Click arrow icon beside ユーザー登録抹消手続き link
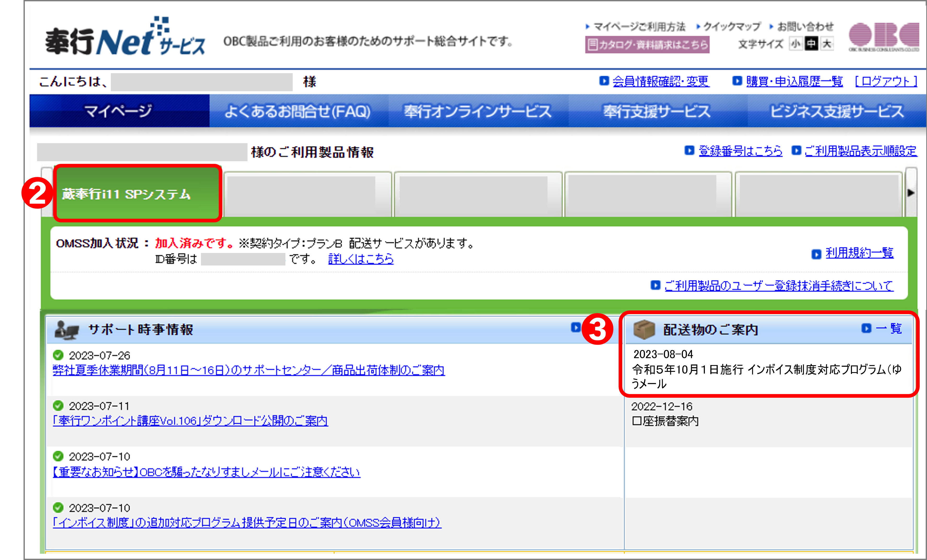Viewport: 927px width, 560px height. point(655,285)
